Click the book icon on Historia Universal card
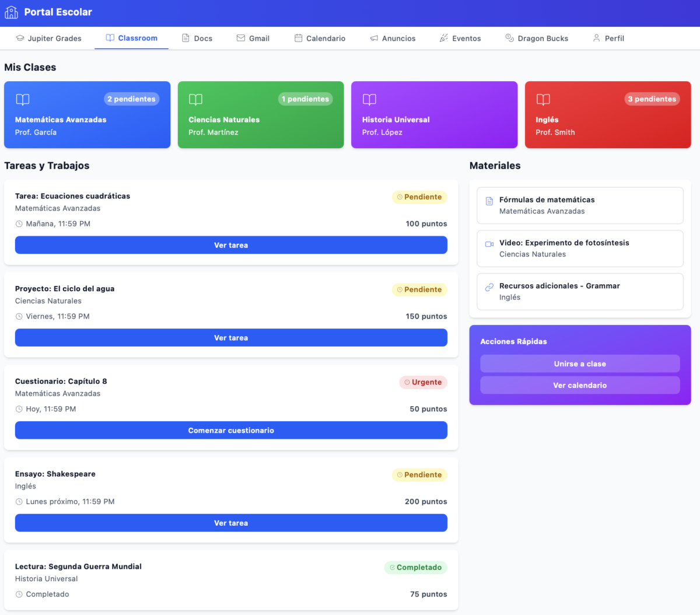This screenshot has width=700, height=615. click(x=369, y=99)
